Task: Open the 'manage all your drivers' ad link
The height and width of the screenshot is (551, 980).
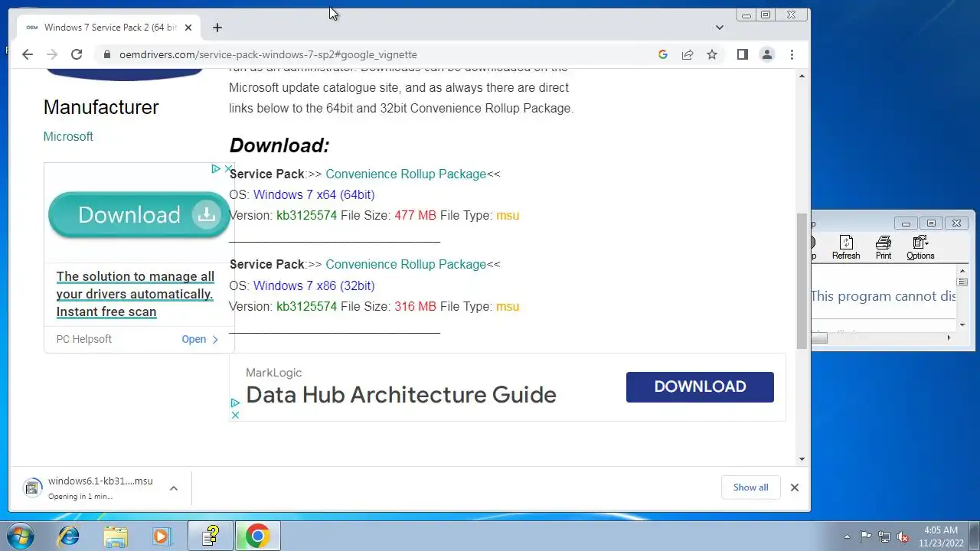Action: (136, 294)
